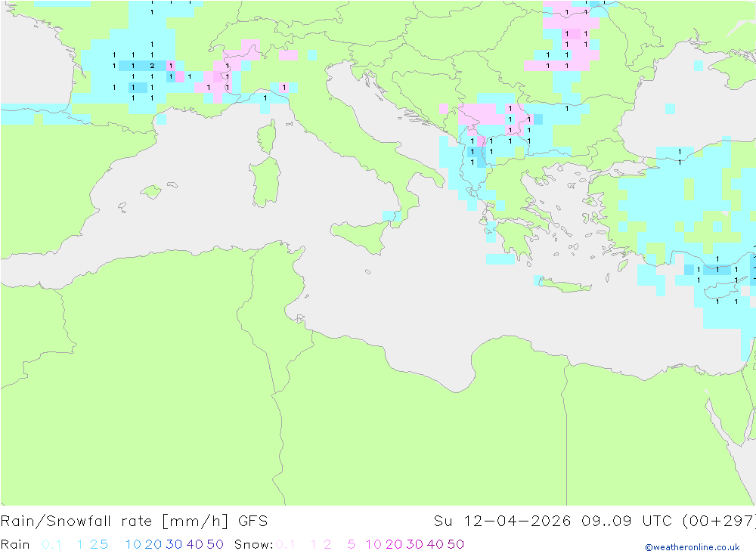Click the island of Sicily on the map
Image resolution: width=756 pixels, height=554 pixels.
point(361,235)
